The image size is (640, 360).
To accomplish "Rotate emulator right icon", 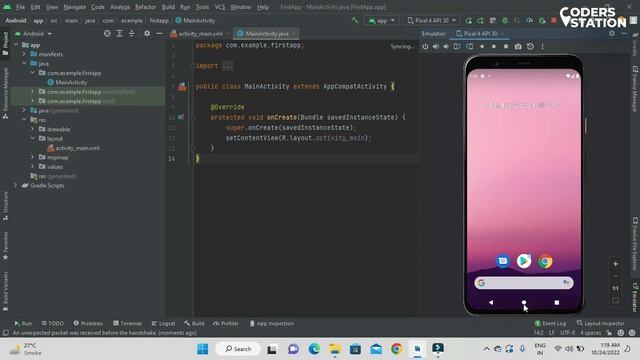I will 470,47.
